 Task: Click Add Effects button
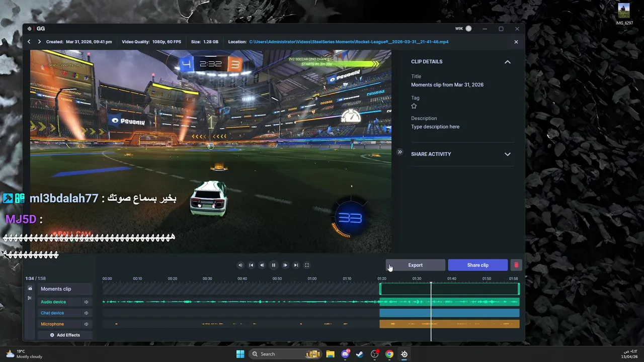[x=65, y=335]
